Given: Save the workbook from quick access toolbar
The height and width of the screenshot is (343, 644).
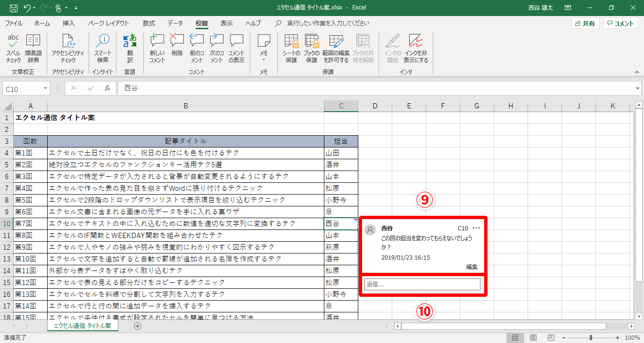Looking at the screenshot, I should point(14,8).
